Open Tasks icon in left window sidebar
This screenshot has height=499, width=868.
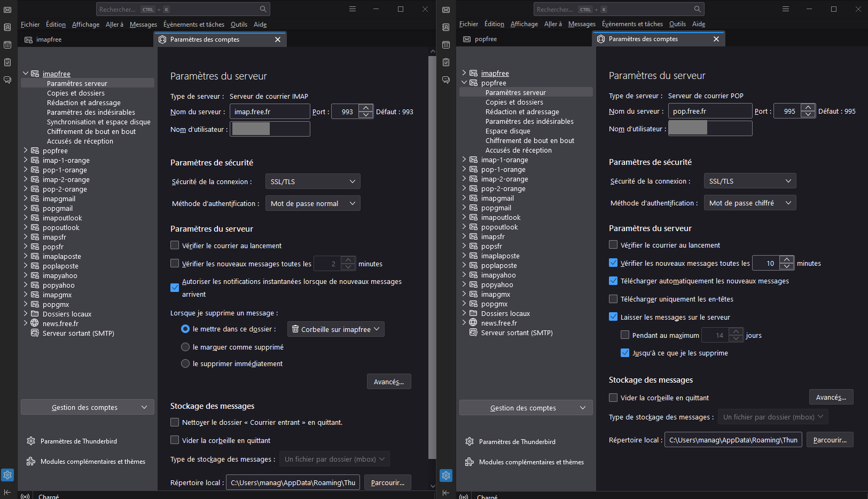(x=7, y=62)
